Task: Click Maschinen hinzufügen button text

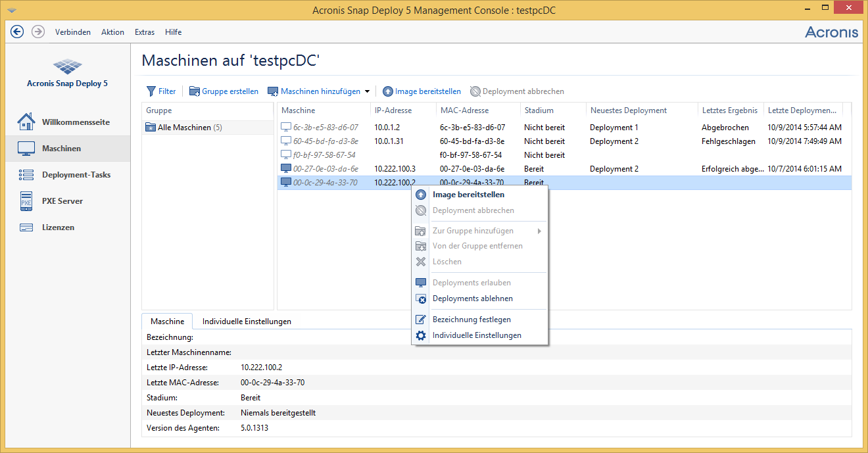Action: (321, 91)
